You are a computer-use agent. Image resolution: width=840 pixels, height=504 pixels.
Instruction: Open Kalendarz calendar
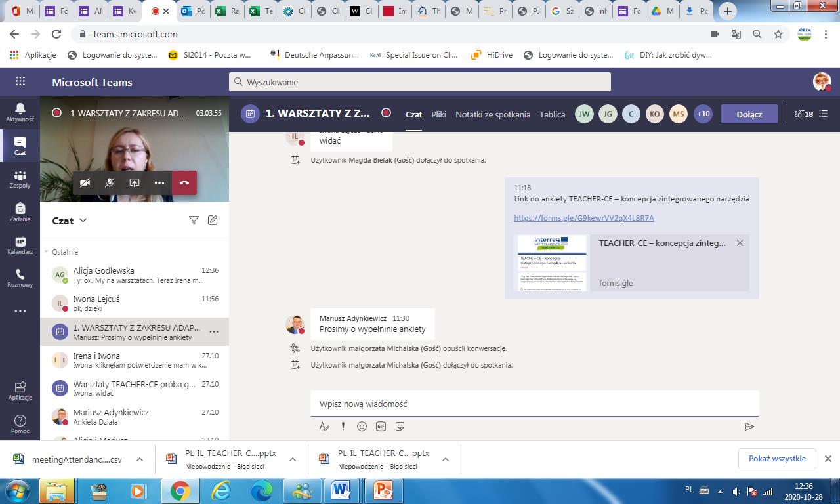tap(20, 245)
